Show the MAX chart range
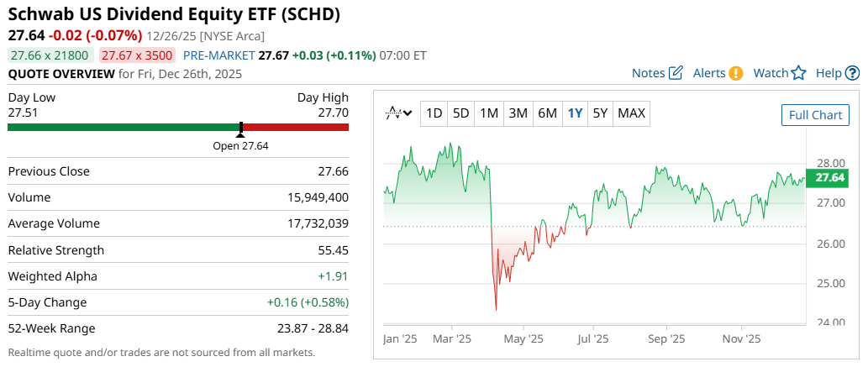 tap(631, 113)
